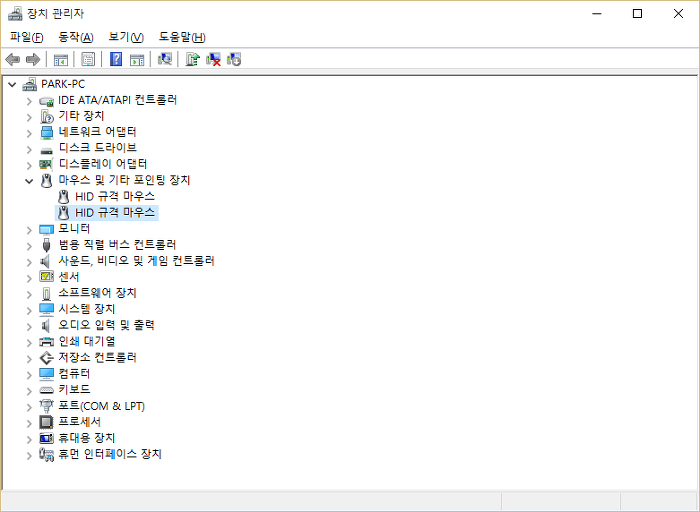Click the IDE ATA/ATAPI 컨트롤러 icon

46,101
